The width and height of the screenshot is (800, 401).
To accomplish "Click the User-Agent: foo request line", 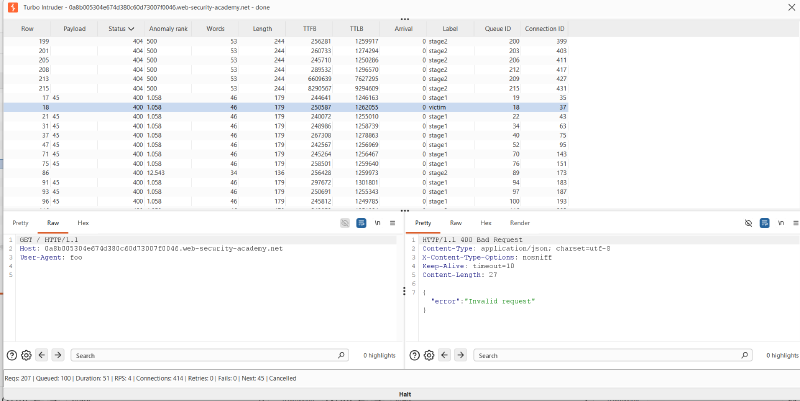I will pos(51,258).
